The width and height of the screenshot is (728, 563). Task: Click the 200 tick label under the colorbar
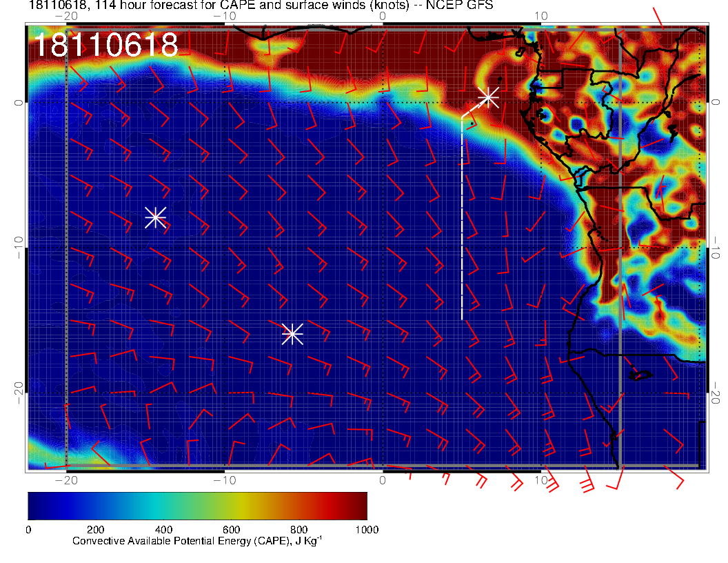(x=95, y=529)
